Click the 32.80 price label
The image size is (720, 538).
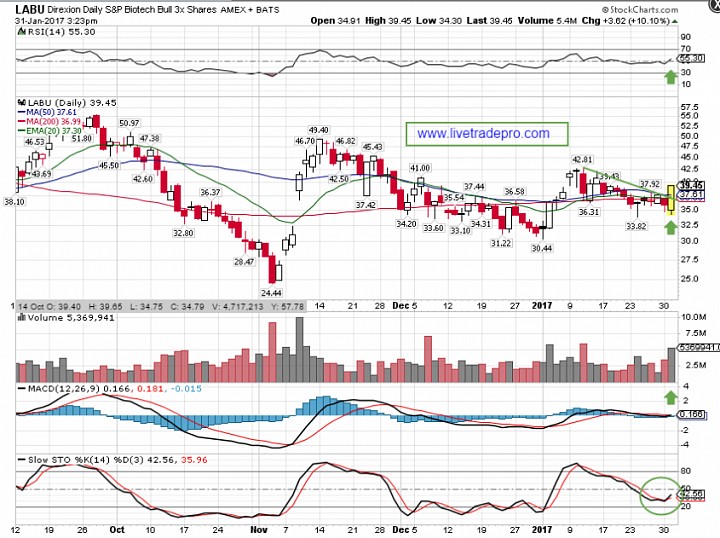point(183,233)
